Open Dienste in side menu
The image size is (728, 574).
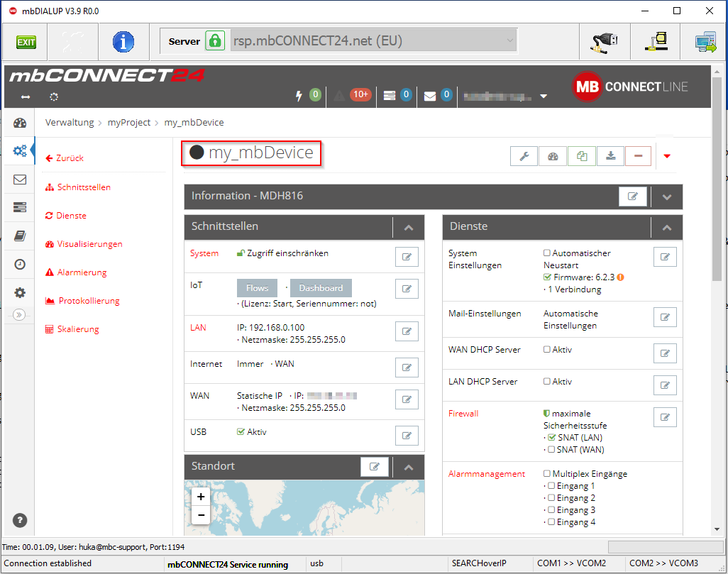(66, 216)
